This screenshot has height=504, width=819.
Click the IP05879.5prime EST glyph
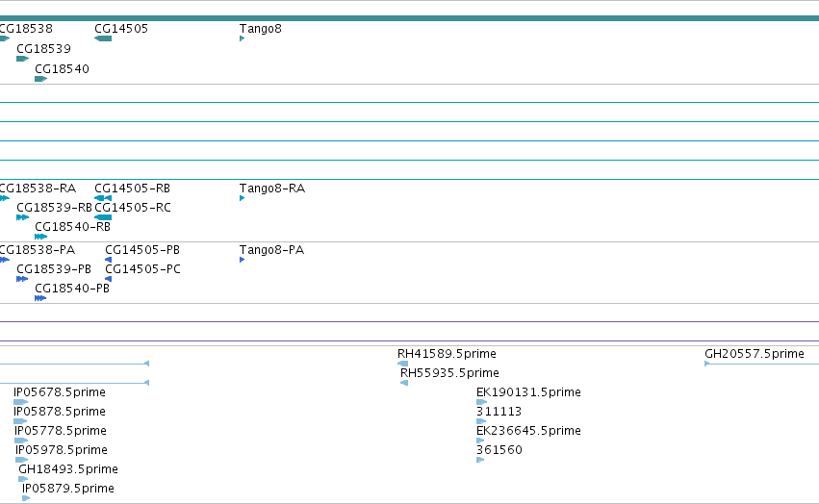pyautogui.click(x=26, y=499)
